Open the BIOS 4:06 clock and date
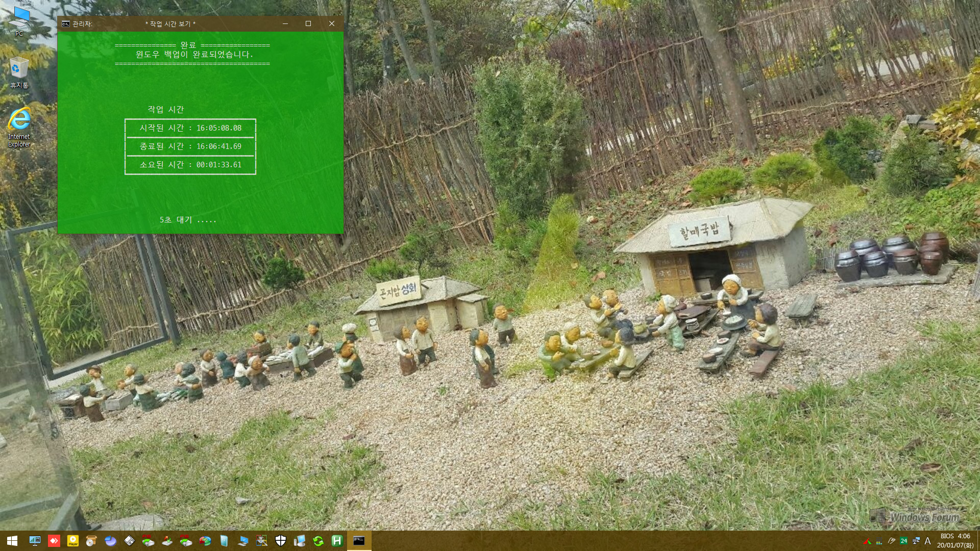980x551 pixels. [x=955, y=541]
